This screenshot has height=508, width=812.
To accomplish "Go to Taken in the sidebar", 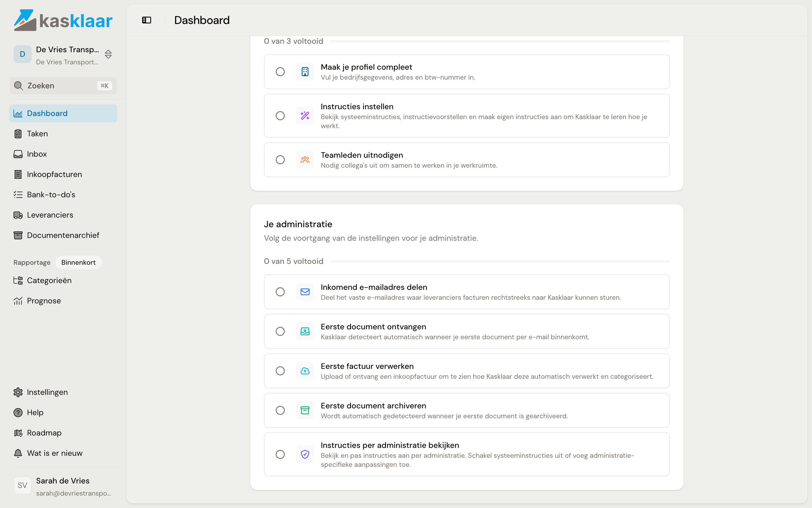I will [x=63, y=134].
